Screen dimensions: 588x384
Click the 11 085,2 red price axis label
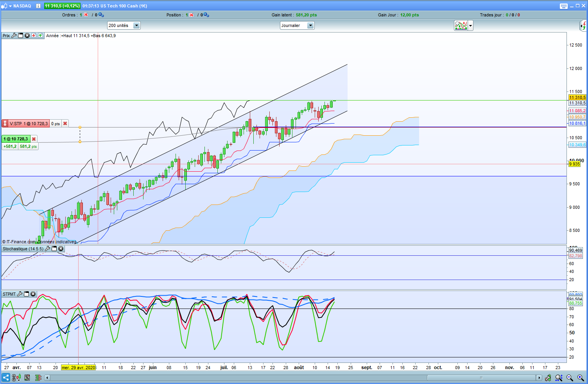[x=577, y=111]
